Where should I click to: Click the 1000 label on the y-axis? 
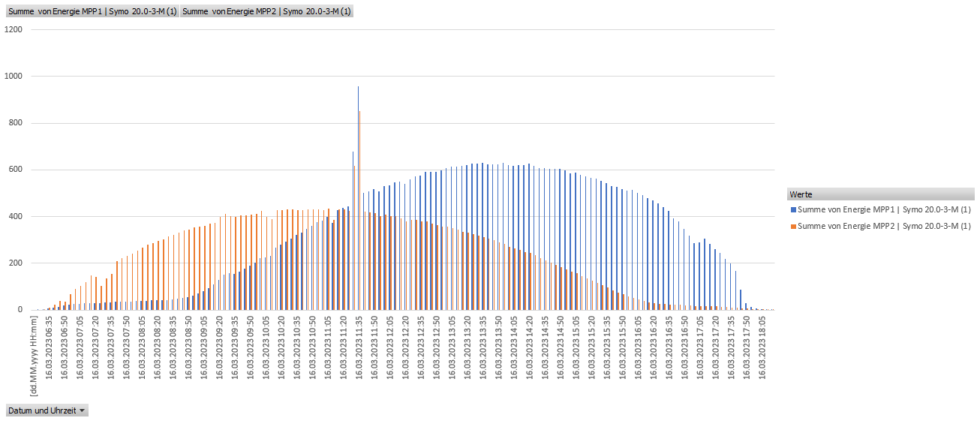[x=14, y=77]
